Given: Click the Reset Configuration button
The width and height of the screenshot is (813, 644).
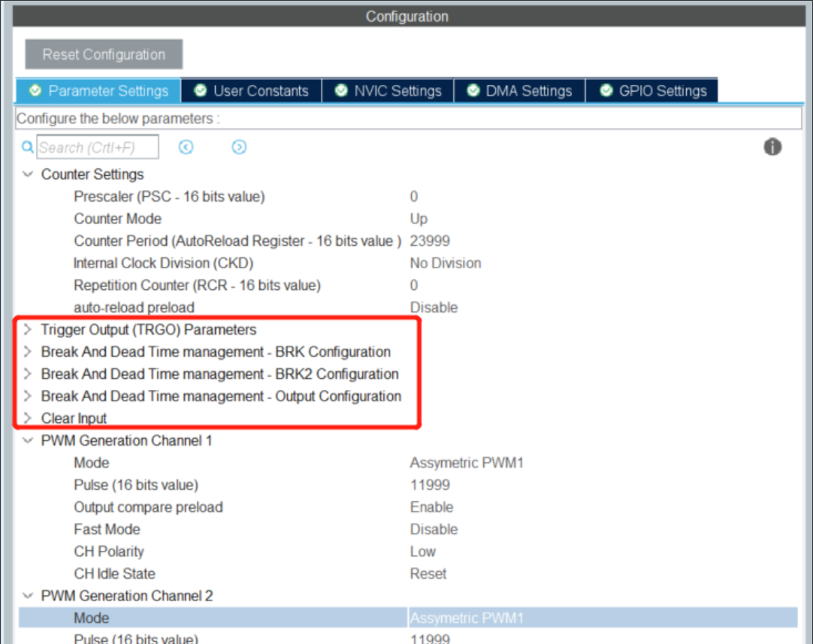Looking at the screenshot, I should (103, 53).
